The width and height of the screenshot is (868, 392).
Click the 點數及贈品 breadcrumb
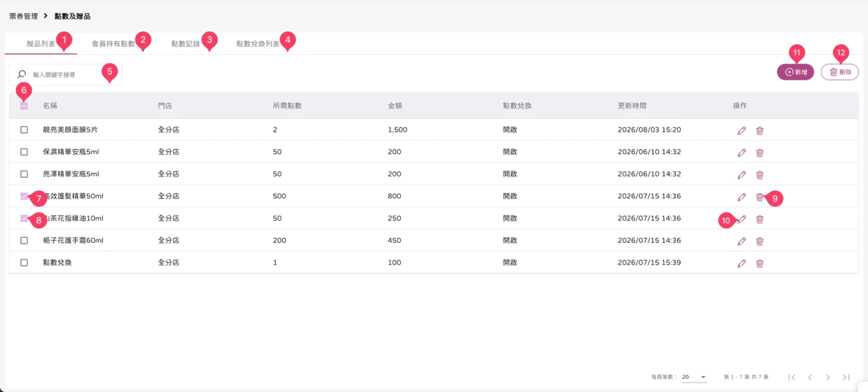coord(72,16)
